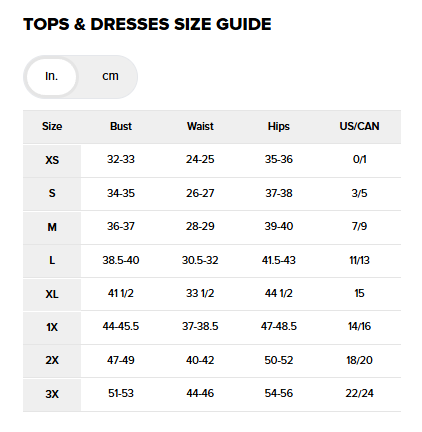The height and width of the screenshot is (432, 422).
Task: Click the 33 1/2 waist cell
Action: [x=200, y=294]
